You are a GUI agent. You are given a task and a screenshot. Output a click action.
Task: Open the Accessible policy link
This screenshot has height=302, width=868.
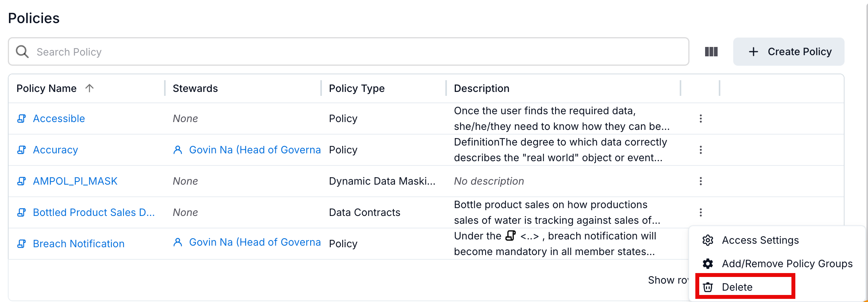[59, 119]
